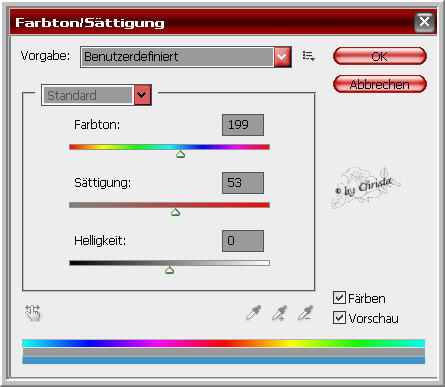
Task: Select the add-to-sample eyedropper
Action: click(279, 313)
